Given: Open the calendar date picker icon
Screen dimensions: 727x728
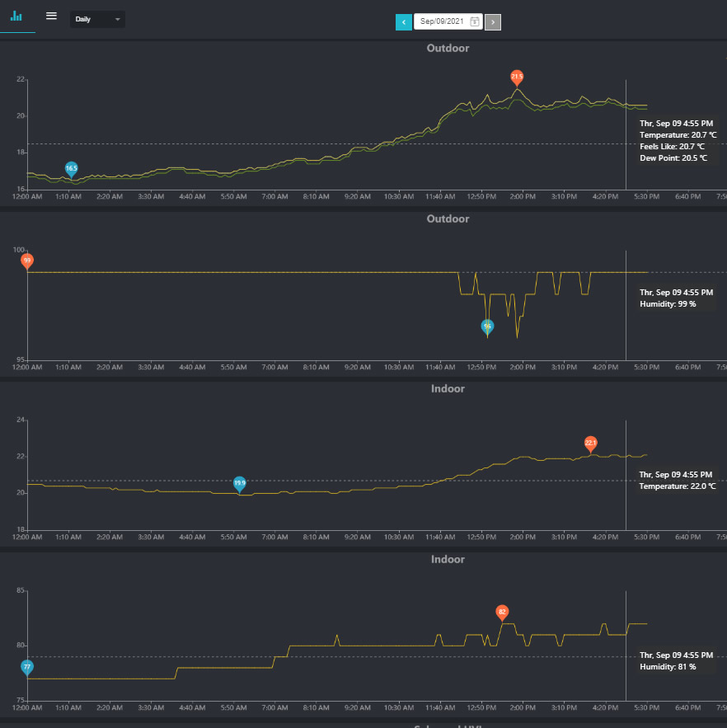Looking at the screenshot, I should coord(474,22).
